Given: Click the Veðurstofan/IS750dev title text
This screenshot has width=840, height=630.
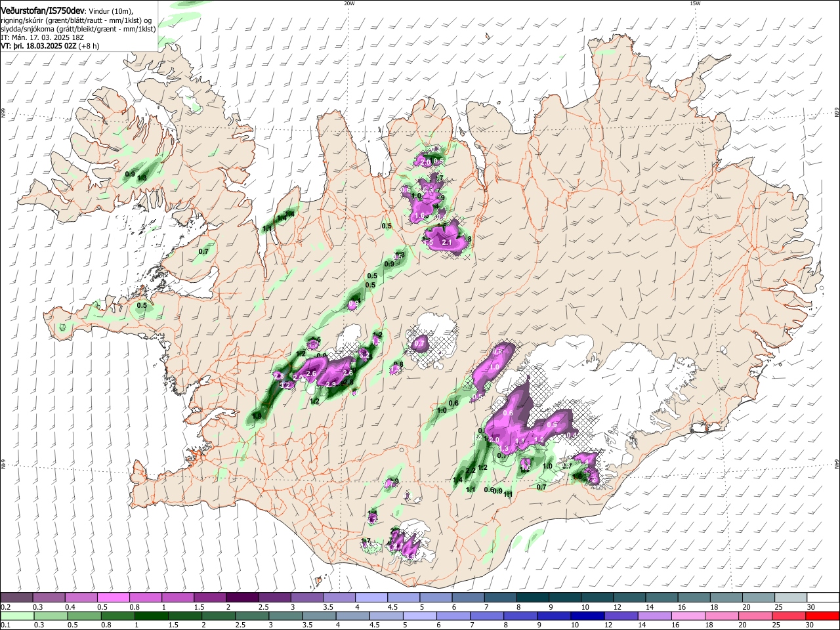Looking at the screenshot, I should click(x=43, y=11).
